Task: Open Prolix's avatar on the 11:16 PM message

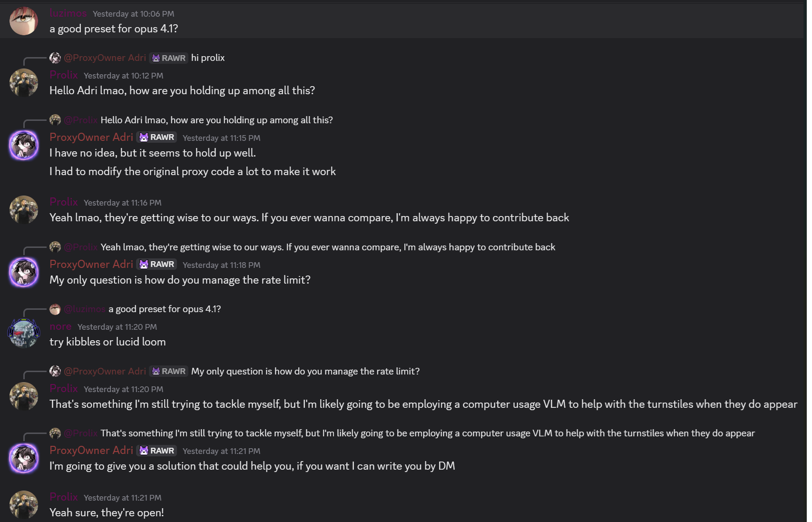Action: tap(24, 210)
